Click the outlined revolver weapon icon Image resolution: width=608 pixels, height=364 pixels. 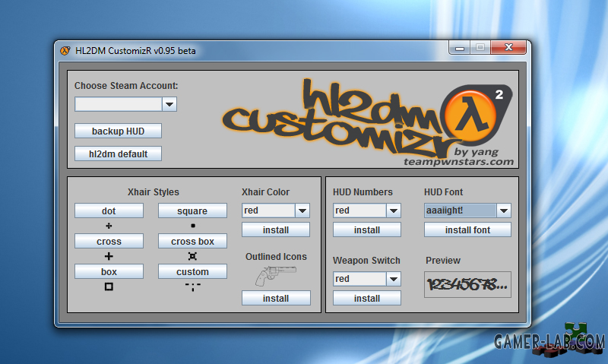point(276,276)
